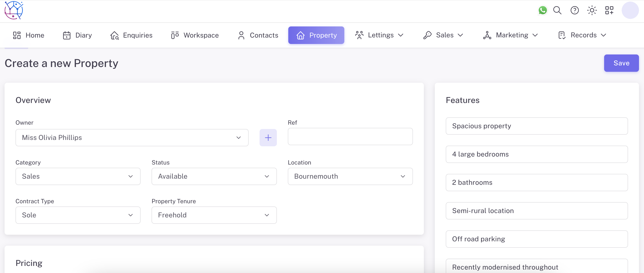Click the add apps grid icon

609,10
